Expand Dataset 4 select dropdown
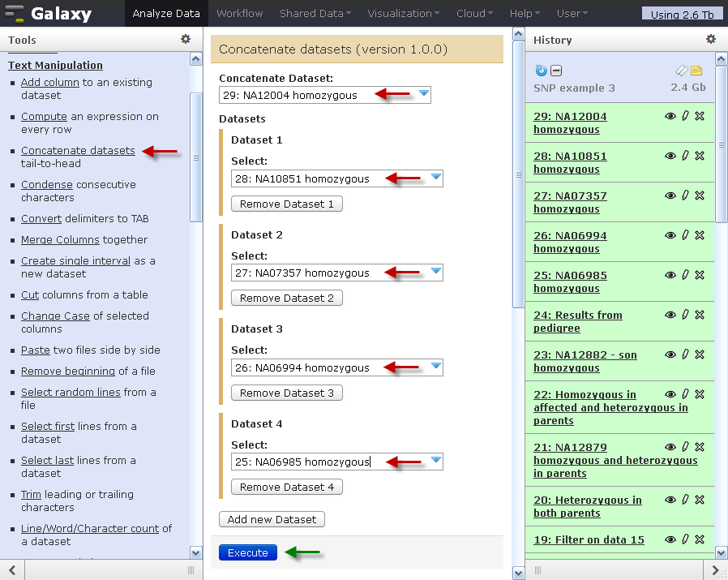 [x=436, y=461]
